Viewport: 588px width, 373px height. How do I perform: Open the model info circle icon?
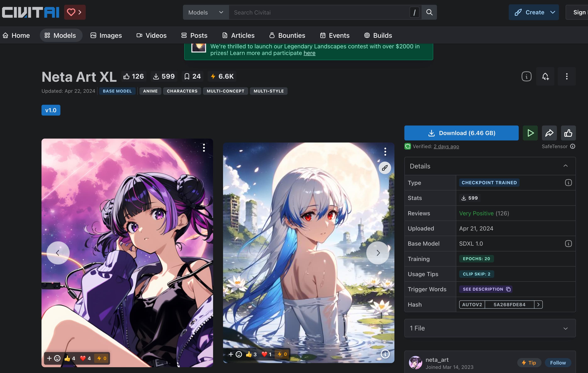click(526, 76)
